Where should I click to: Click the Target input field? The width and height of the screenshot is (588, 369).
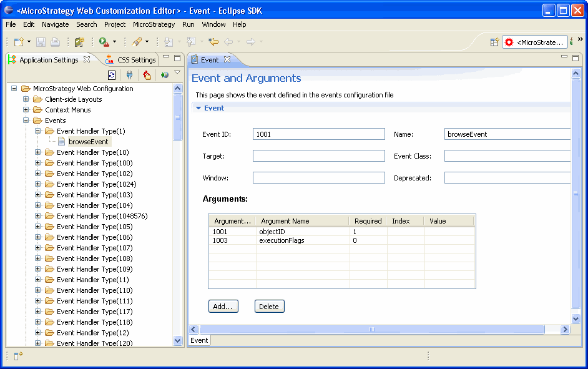coord(319,156)
